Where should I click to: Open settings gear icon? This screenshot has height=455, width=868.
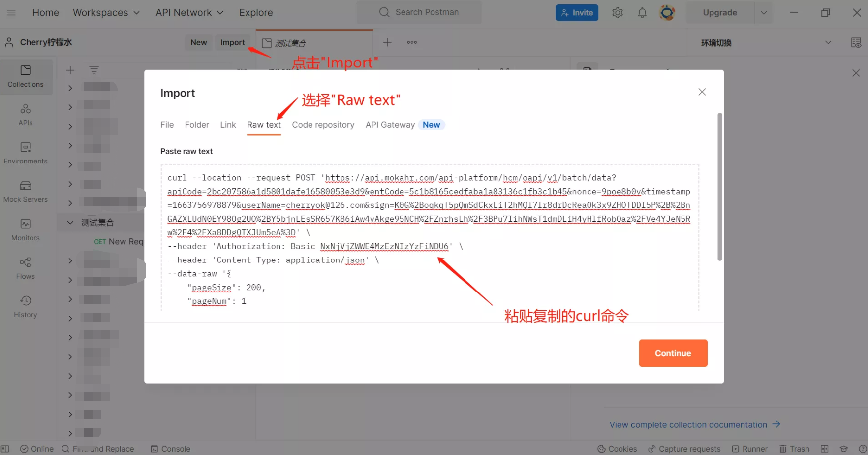click(x=618, y=13)
